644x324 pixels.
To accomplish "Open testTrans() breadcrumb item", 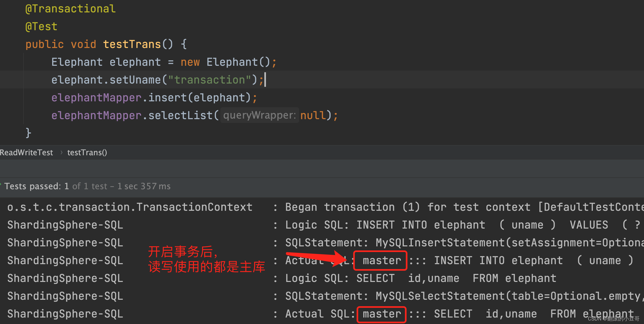I will pyautogui.click(x=87, y=153).
